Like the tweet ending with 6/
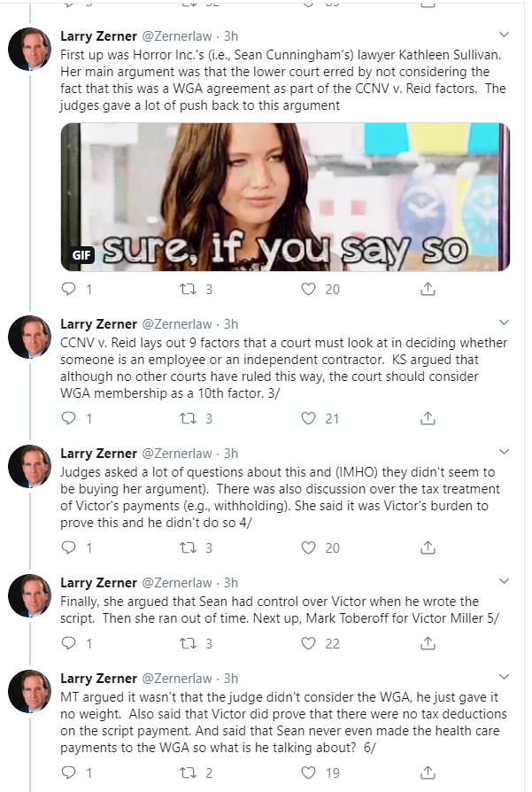The height and width of the screenshot is (792, 532). click(309, 773)
